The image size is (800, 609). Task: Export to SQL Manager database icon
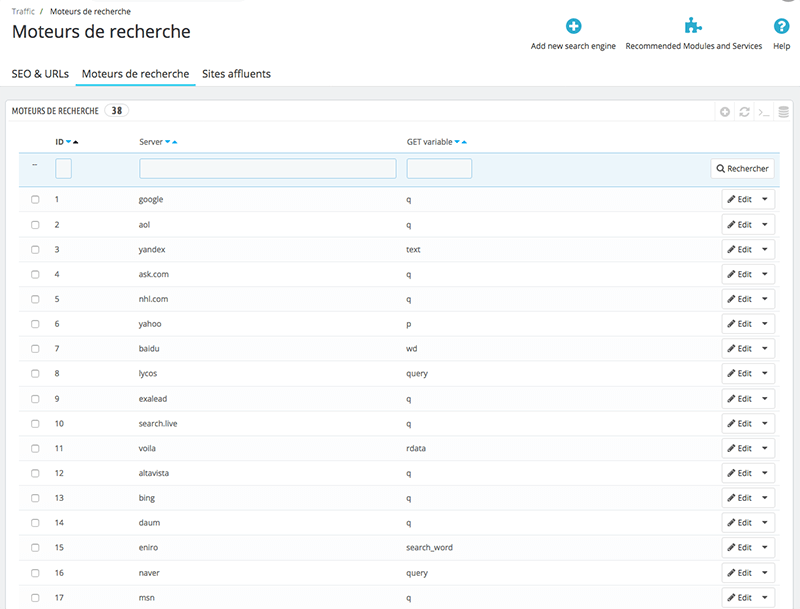tap(783, 112)
